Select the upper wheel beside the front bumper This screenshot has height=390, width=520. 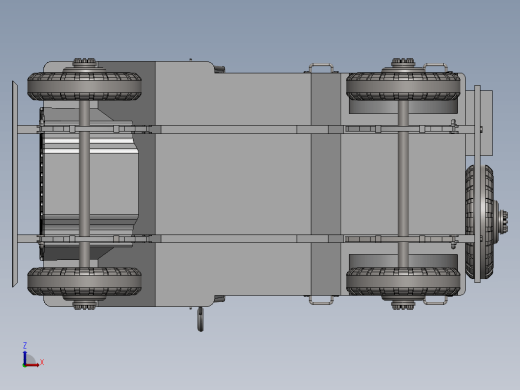[x=84, y=86]
